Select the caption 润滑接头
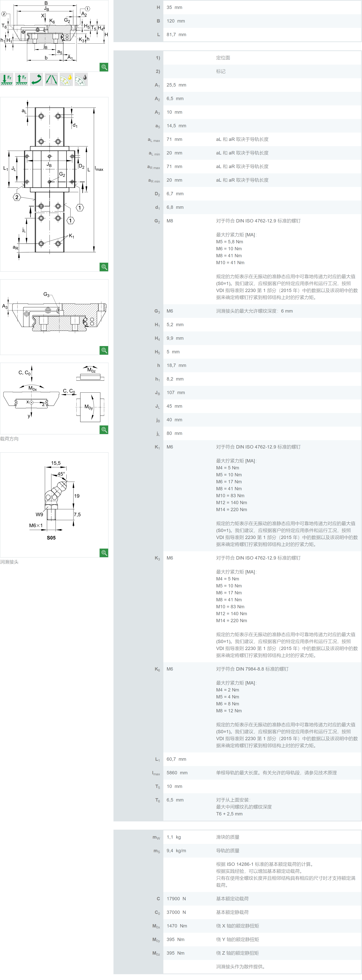The height and width of the screenshot is (980, 362). (x=9, y=562)
